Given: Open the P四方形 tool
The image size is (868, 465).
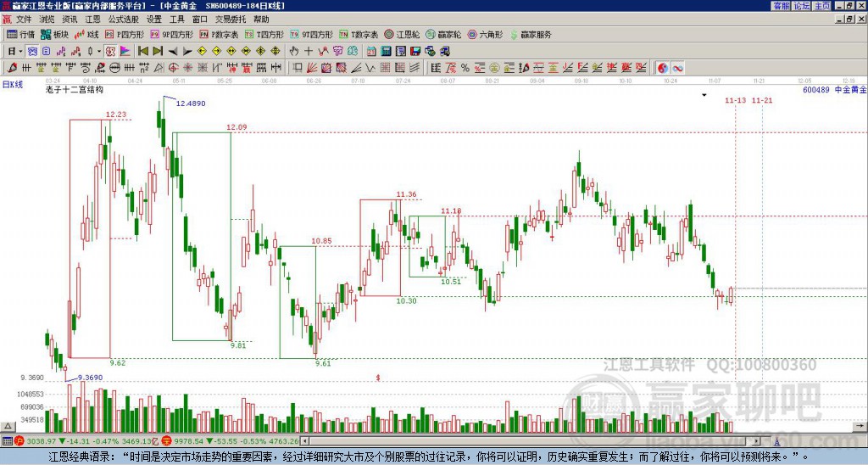Looking at the screenshot, I should pos(125,34).
